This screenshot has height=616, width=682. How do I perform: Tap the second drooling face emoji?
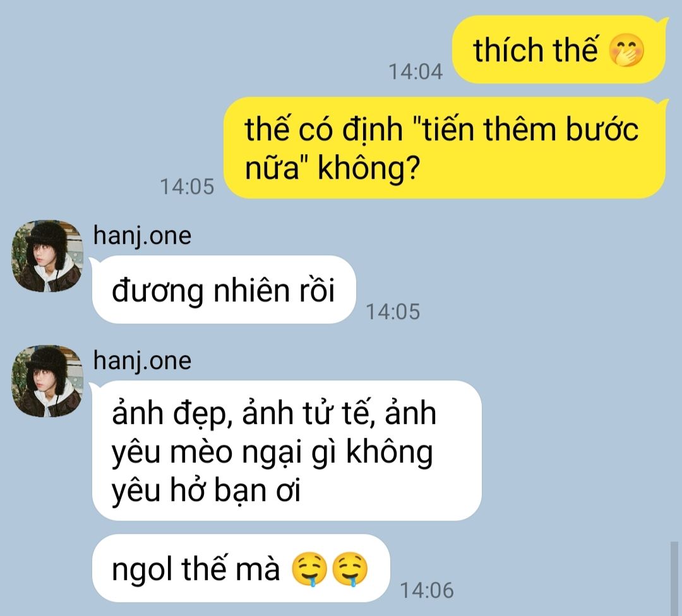[350, 569]
